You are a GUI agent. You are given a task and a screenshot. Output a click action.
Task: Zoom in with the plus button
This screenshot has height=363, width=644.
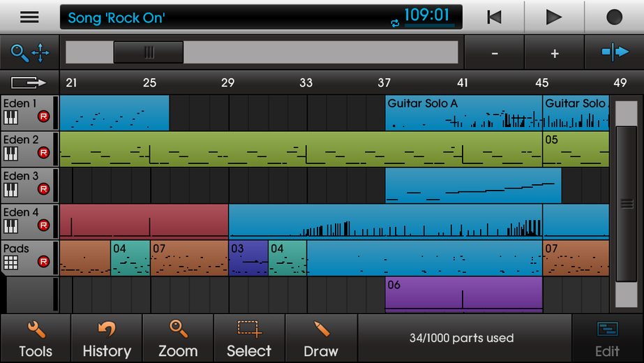pos(555,53)
